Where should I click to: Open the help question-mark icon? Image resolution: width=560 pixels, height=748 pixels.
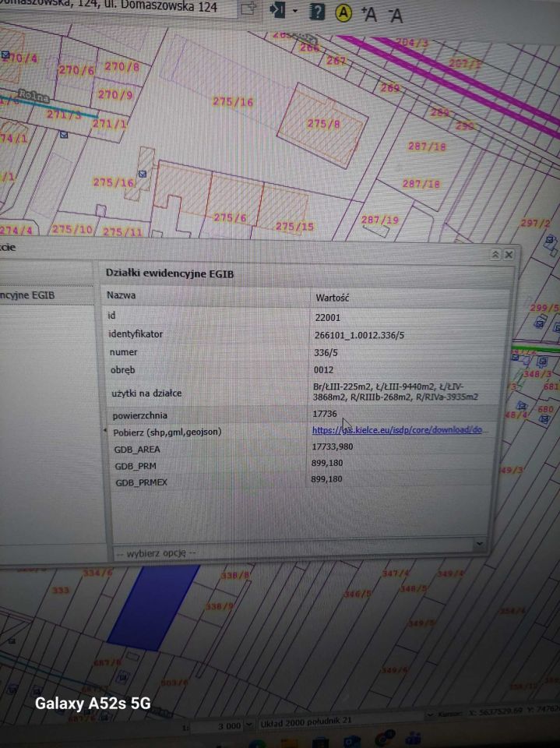click(317, 12)
